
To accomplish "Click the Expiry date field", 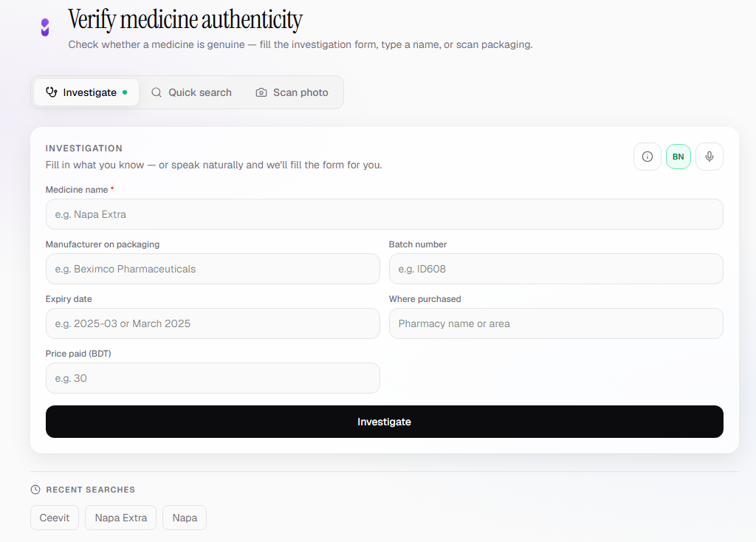I will point(213,323).
